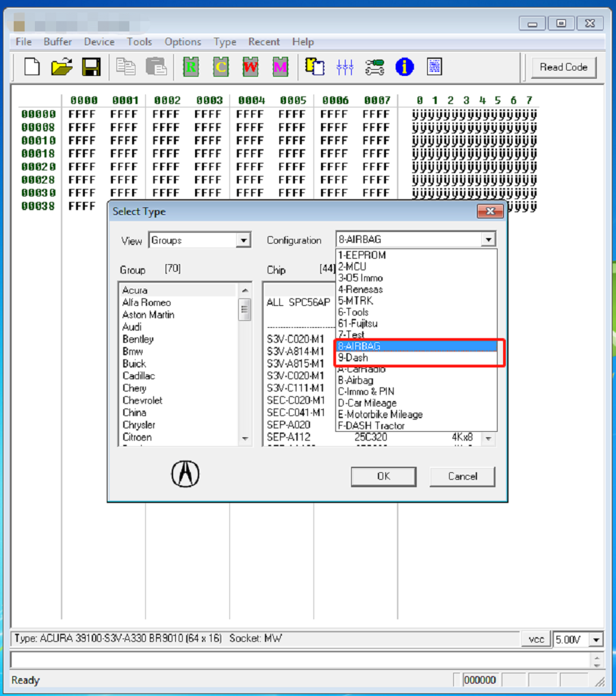Select Chrysler in the Group list

tap(179, 425)
